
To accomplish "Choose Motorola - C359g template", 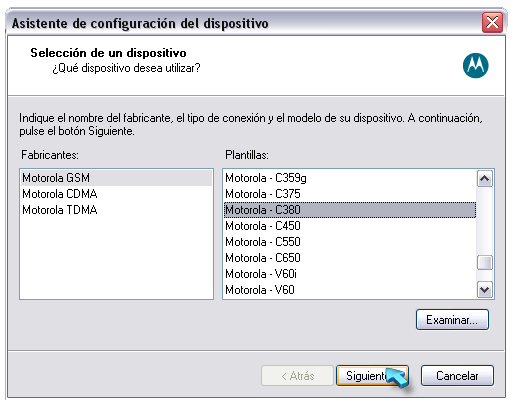I will coord(350,178).
